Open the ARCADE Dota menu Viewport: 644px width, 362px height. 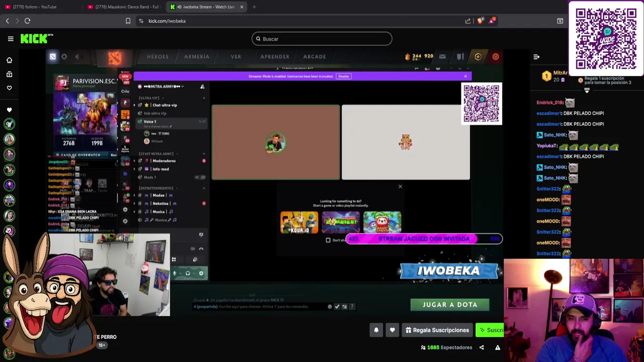pos(314,57)
